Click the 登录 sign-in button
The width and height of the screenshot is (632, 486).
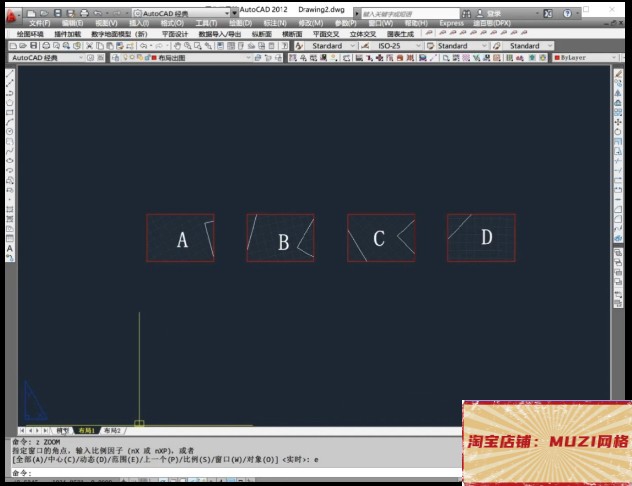click(489, 13)
